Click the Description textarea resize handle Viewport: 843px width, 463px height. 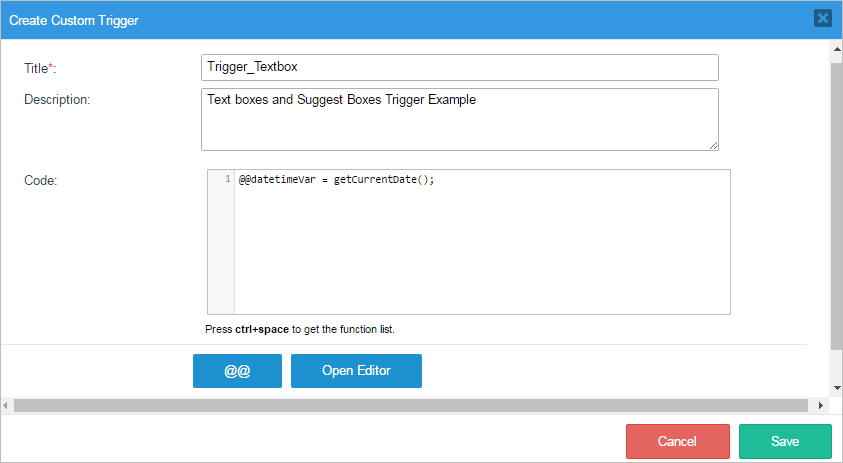coord(714,145)
